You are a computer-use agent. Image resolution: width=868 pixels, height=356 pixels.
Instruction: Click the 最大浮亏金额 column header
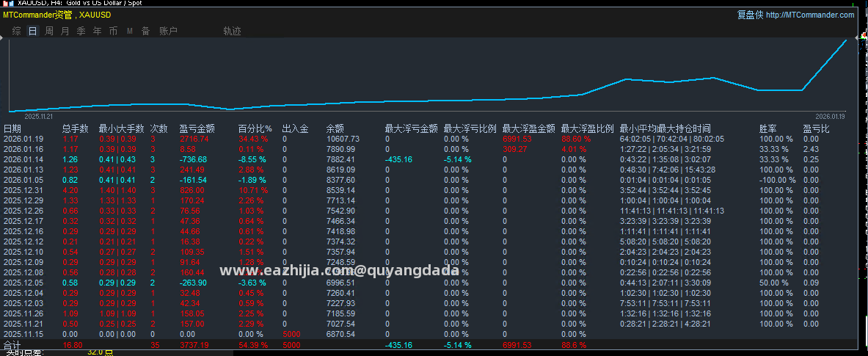pyautogui.click(x=412, y=128)
